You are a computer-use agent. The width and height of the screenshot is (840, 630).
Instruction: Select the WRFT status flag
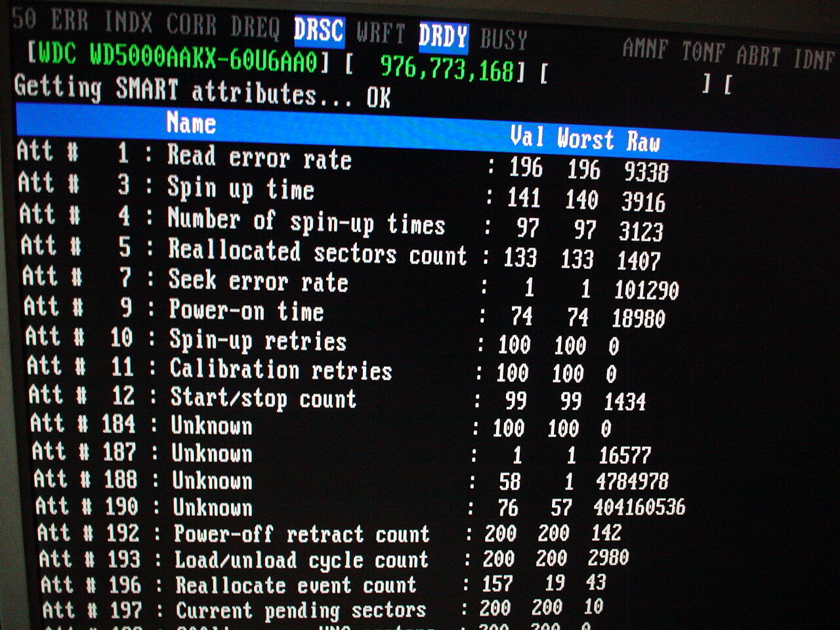point(381,33)
